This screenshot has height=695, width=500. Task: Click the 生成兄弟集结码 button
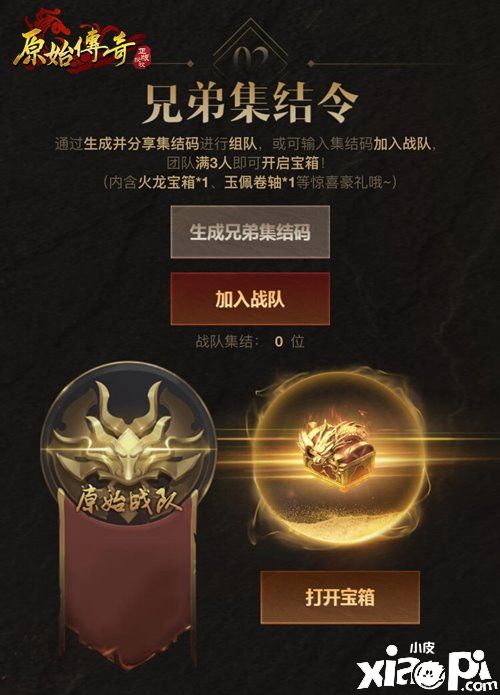pos(250,232)
